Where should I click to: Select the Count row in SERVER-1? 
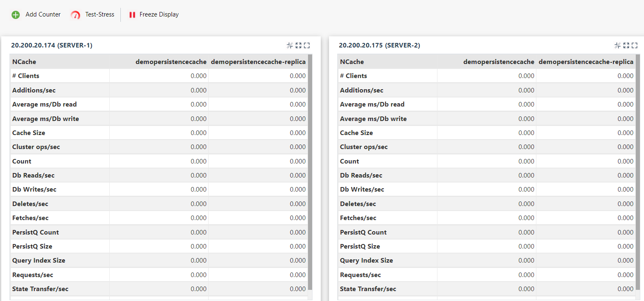pos(159,161)
